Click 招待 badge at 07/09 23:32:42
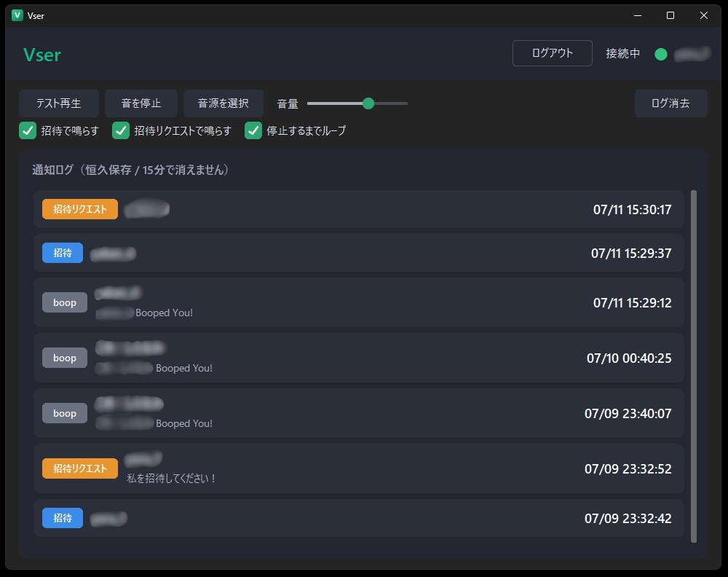The width and height of the screenshot is (728, 577). click(x=63, y=518)
